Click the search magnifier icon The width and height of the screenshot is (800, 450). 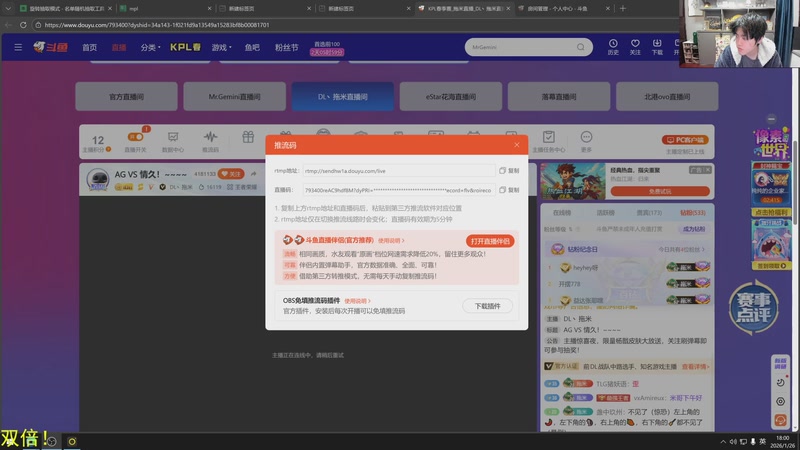[581, 47]
